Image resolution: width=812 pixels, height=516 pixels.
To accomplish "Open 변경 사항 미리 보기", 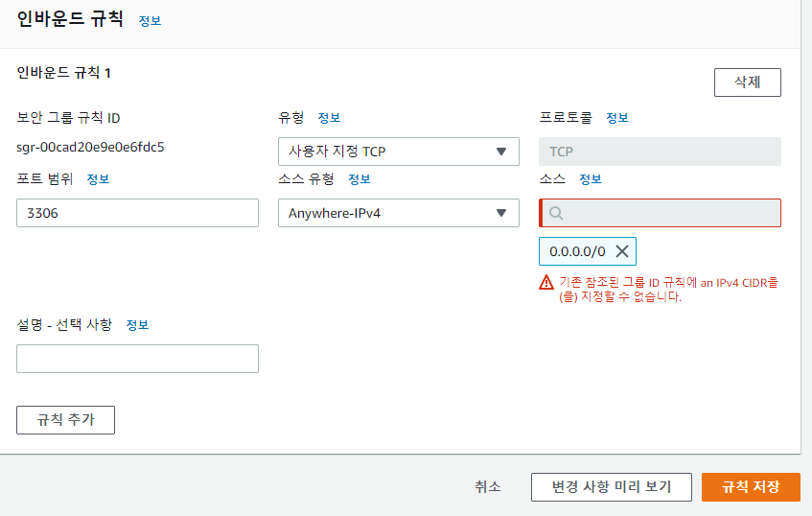I will click(x=611, y=487).
